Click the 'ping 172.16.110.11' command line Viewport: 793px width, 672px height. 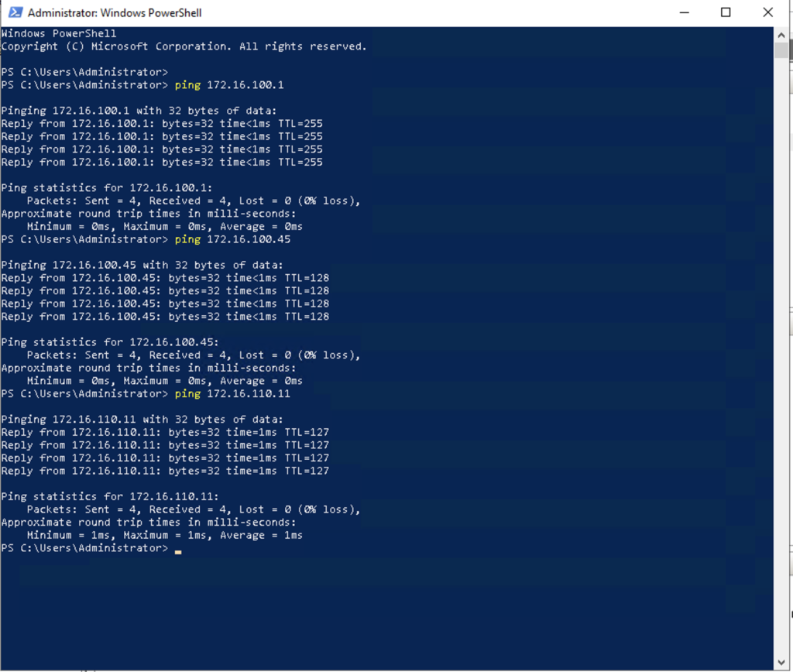(146, 393)
